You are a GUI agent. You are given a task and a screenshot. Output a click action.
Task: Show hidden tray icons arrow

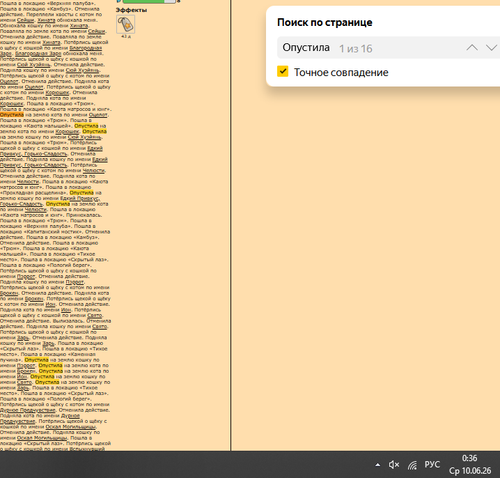[x=378, y=465]
